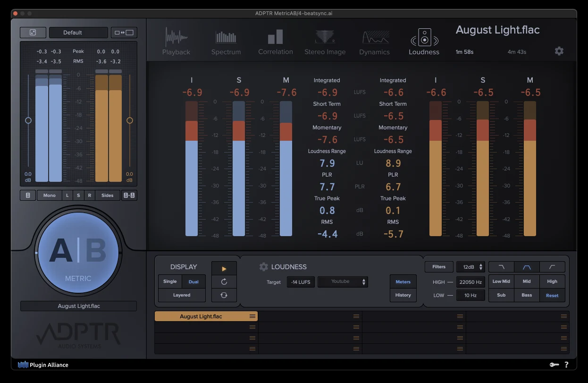Click the resize view swap icon
This screenshot has width=588, height=383.
124,33
